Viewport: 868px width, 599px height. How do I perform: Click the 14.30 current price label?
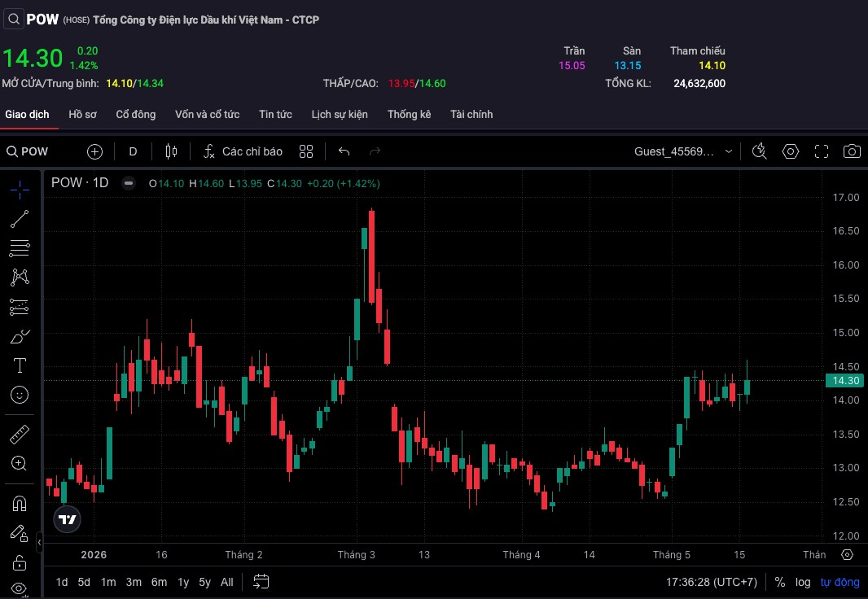[845, 381]
